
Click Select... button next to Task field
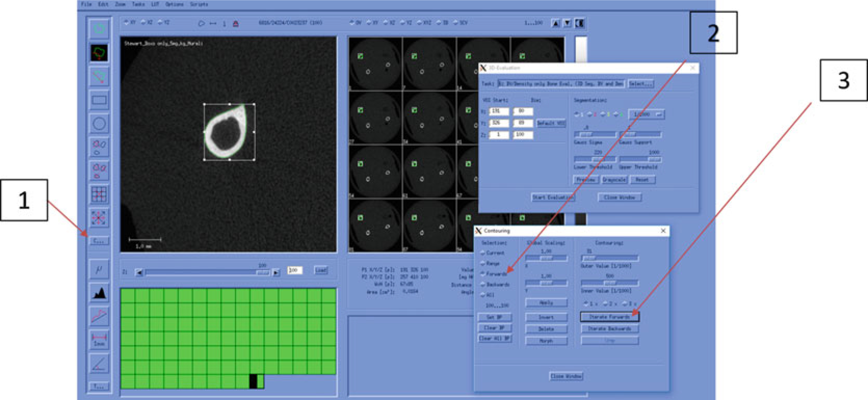(641, 84)
